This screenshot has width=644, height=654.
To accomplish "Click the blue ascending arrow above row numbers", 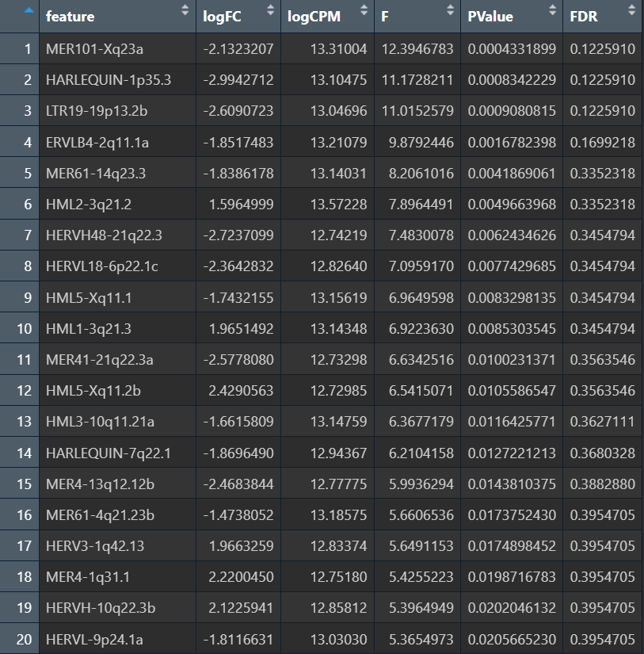I will point(29,11).
